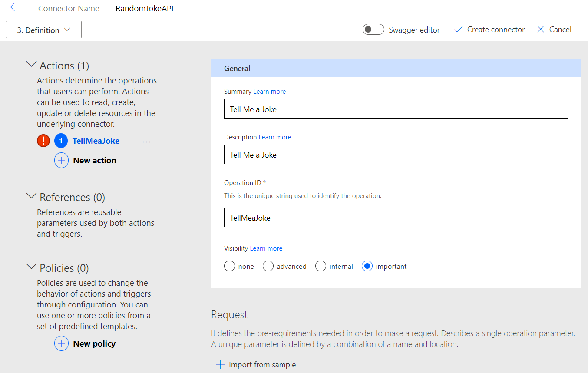
Task: Select the 'internal' visibility option
Action: (x=320, y=266)
